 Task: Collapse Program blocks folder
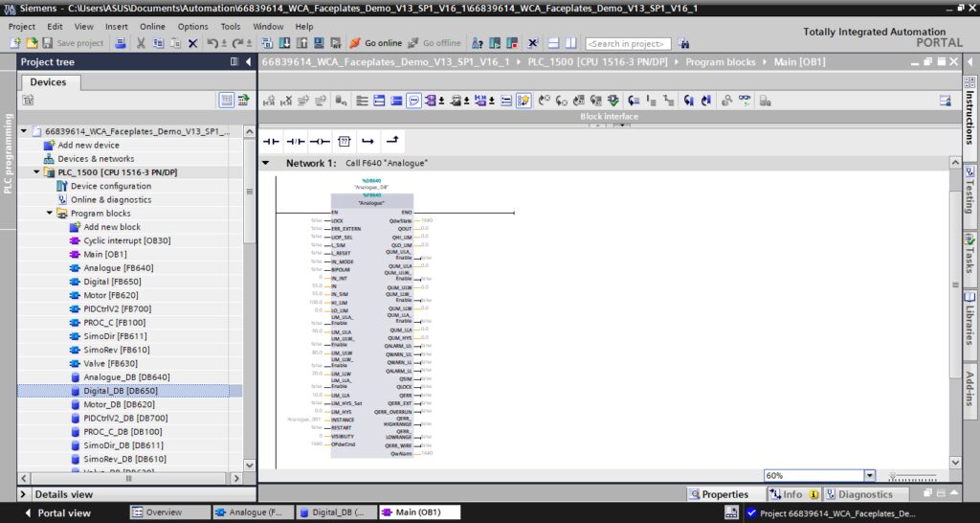coord(50,214)
